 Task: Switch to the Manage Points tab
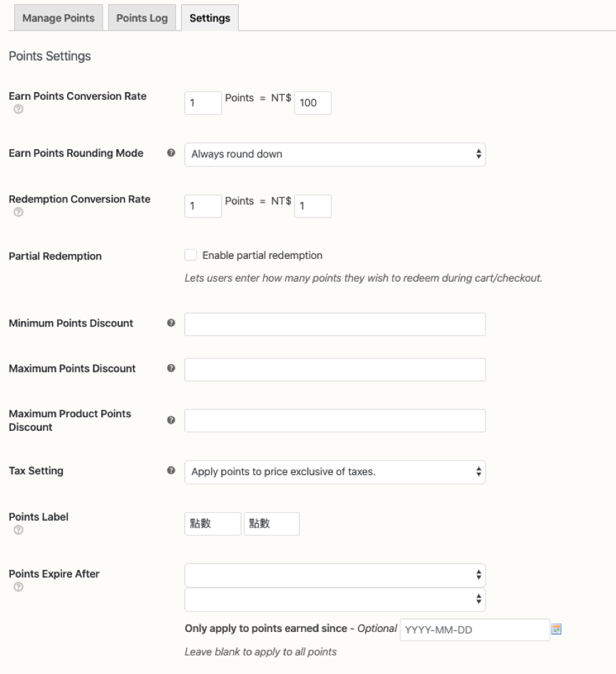pyautogui.click(x=58, y=19)
